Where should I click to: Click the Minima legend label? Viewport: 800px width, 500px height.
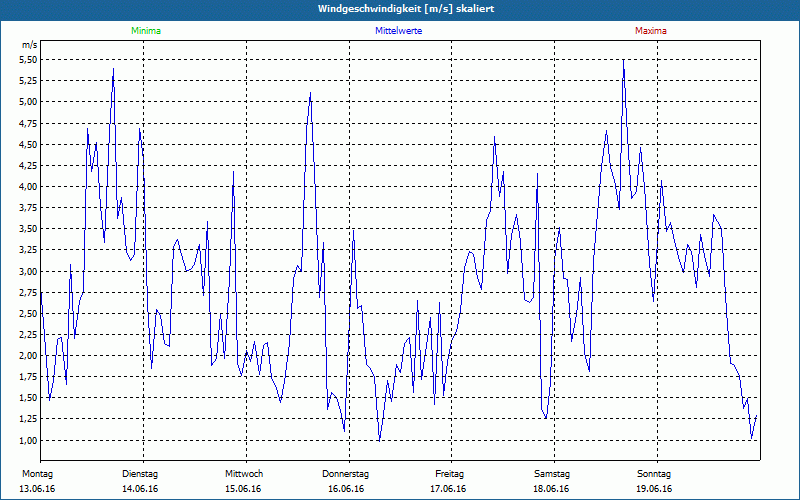pos(146,31)
